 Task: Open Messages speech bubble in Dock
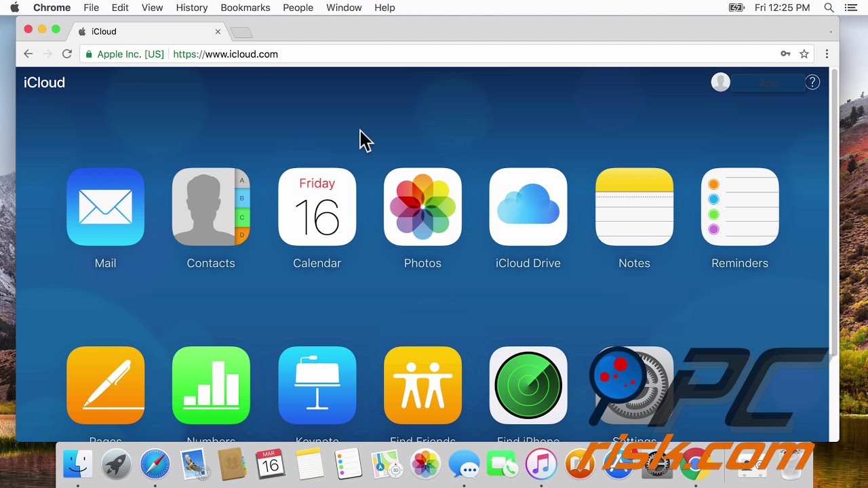tap(465, 465)
